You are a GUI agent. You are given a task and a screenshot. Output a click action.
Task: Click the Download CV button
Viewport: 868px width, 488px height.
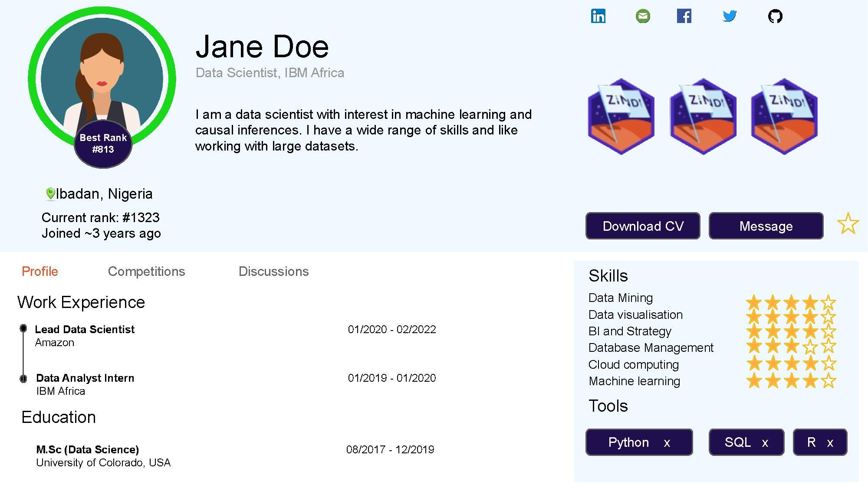click(x=643, y=226)
